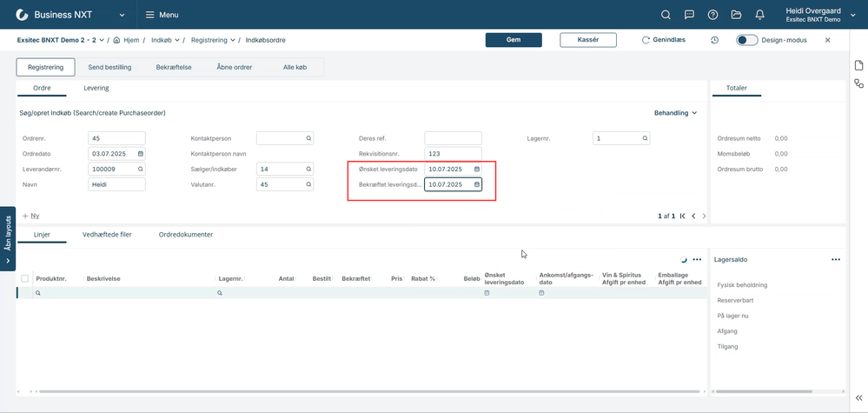Open the chat messages icon
868x413 pixels.
pyautogui.click(x=690, y=15)
